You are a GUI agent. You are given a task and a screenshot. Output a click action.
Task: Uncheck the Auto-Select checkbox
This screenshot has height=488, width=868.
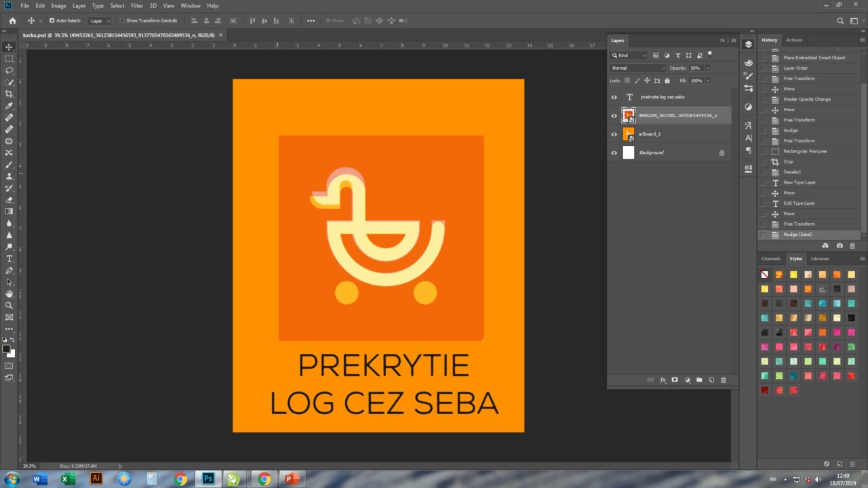52,20
